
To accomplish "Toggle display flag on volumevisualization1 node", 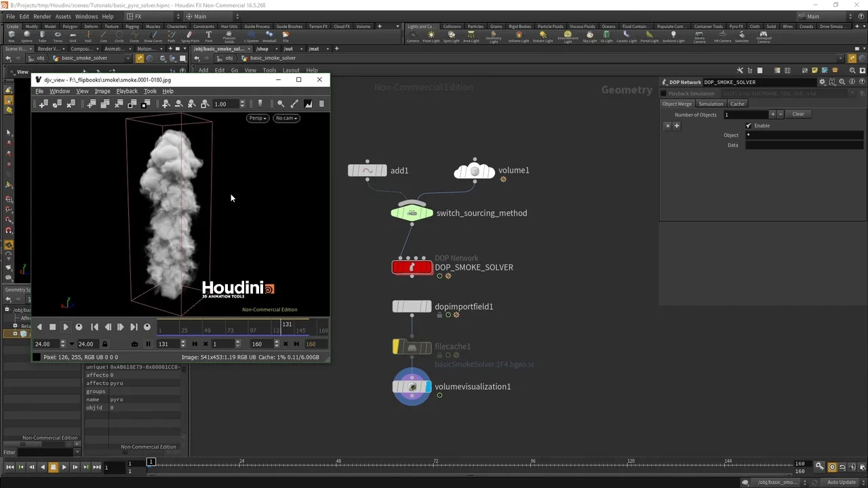I will 427,386.
